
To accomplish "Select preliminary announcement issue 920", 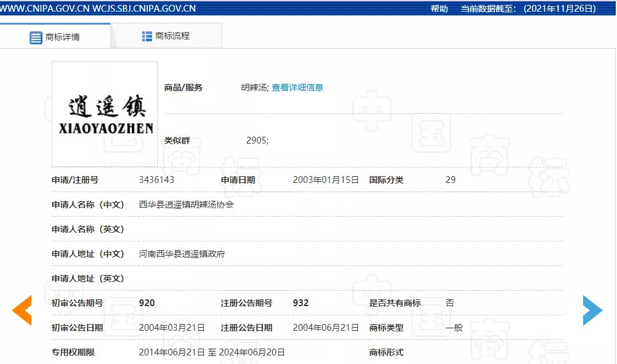I will tap(147, 303).
